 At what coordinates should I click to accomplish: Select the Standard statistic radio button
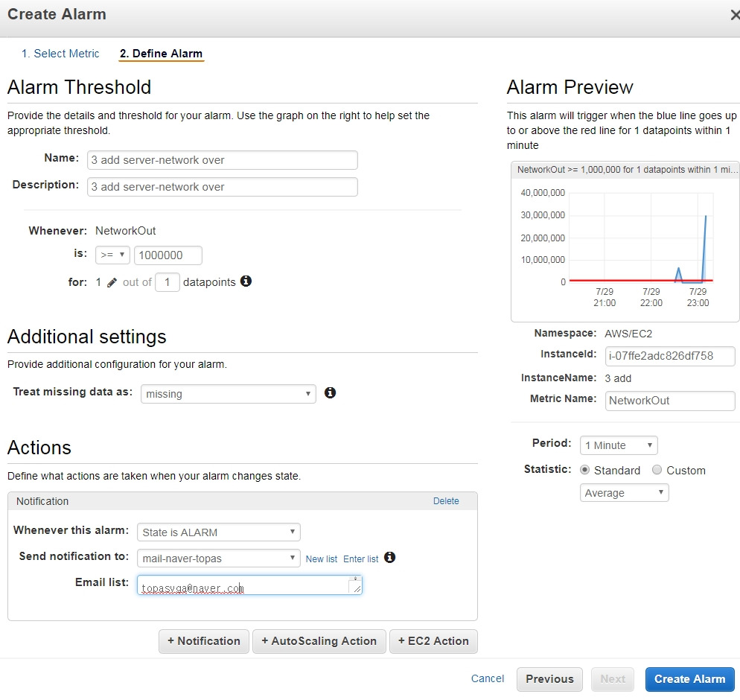[x=584, y=470]
